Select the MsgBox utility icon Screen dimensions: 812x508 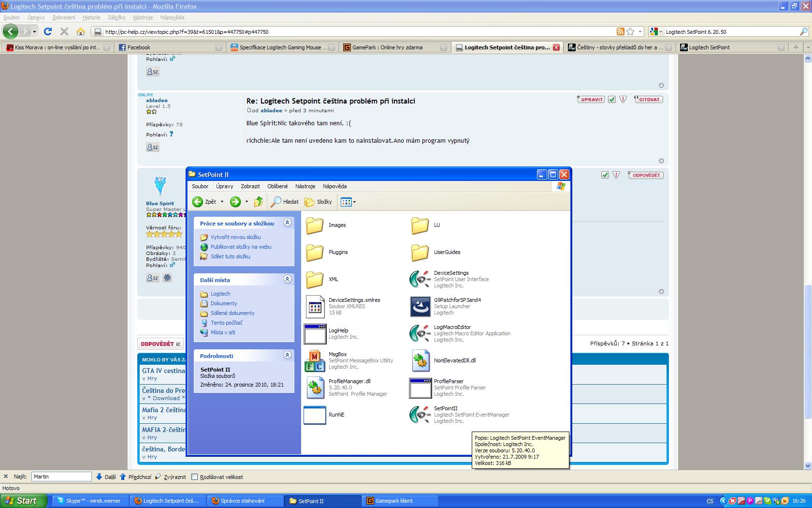pos(315,360)
